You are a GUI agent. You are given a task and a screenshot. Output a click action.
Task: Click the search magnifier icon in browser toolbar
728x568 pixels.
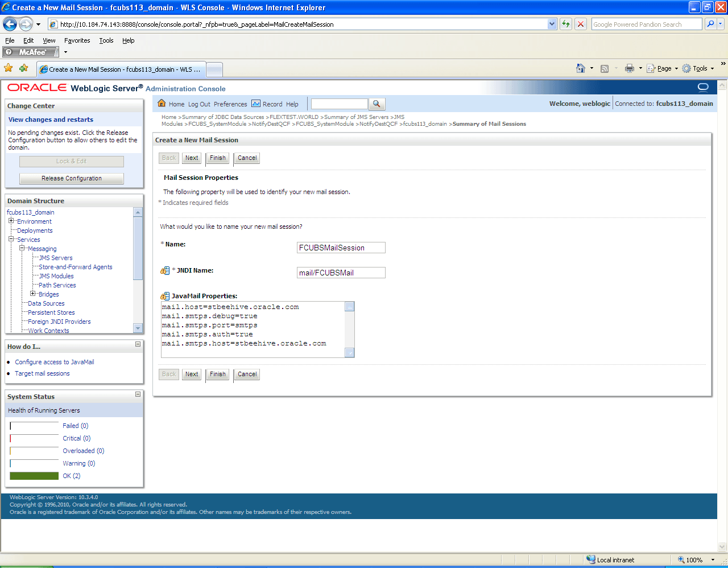tap(710, 24)
